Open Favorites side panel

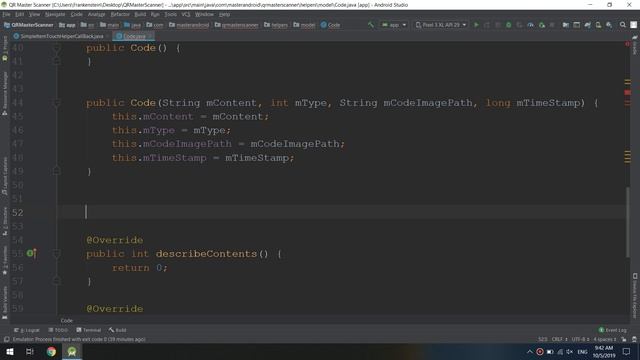[5, 260]
